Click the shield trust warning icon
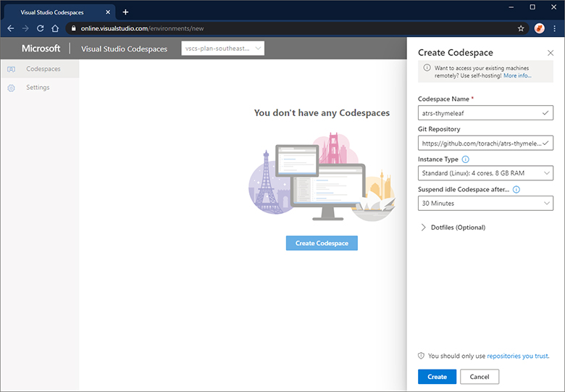The height and width of the screenshot is (392, 565). tap(421, 356)
